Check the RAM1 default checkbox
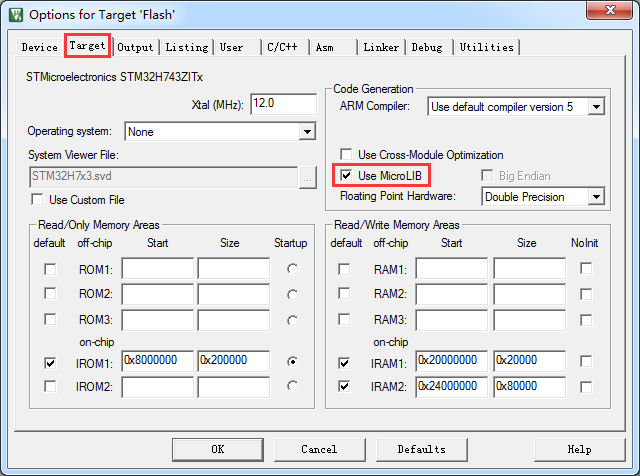The image size is (640, 476). click(x=344, y=269)
